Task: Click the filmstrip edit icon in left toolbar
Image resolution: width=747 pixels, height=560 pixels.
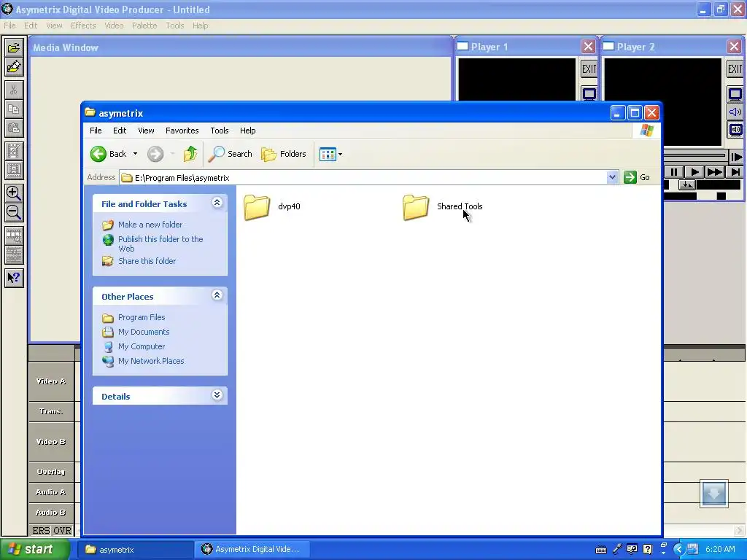Action: click(14, 151)
